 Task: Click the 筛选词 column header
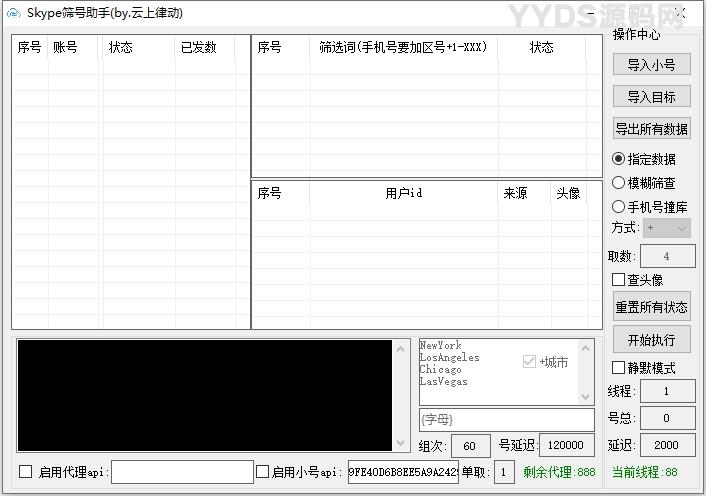point(403,48)
